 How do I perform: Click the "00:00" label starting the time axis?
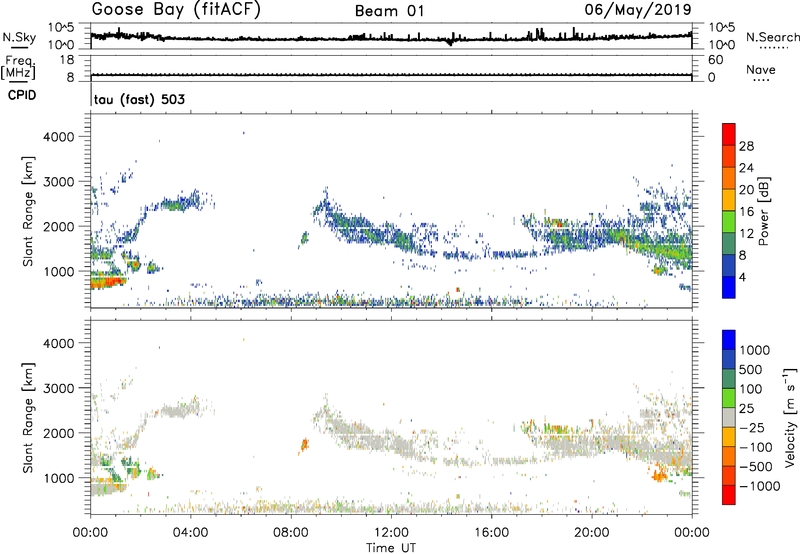(x=90, y=533)
